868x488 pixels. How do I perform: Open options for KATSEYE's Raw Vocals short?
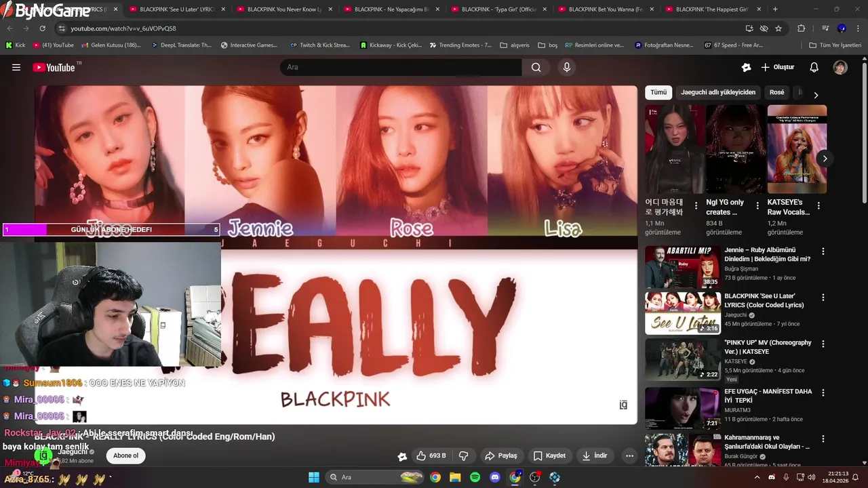tap(818, 205)
